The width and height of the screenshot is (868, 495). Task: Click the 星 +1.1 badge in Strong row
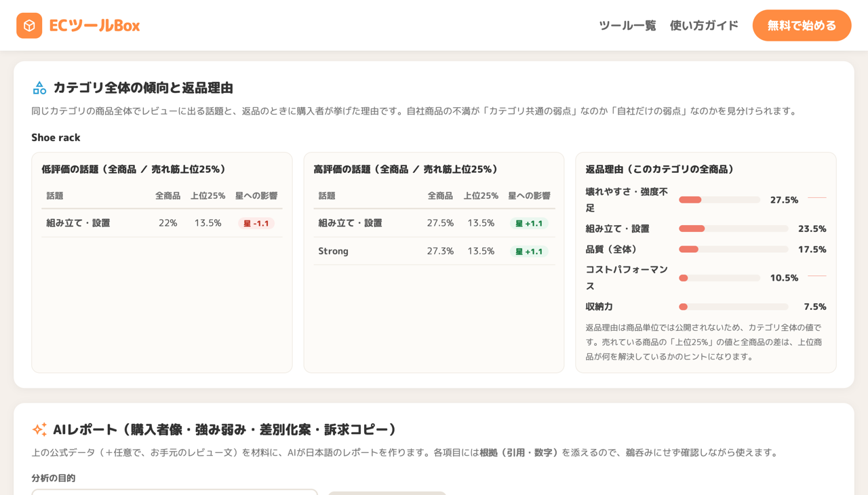point(529,252)
